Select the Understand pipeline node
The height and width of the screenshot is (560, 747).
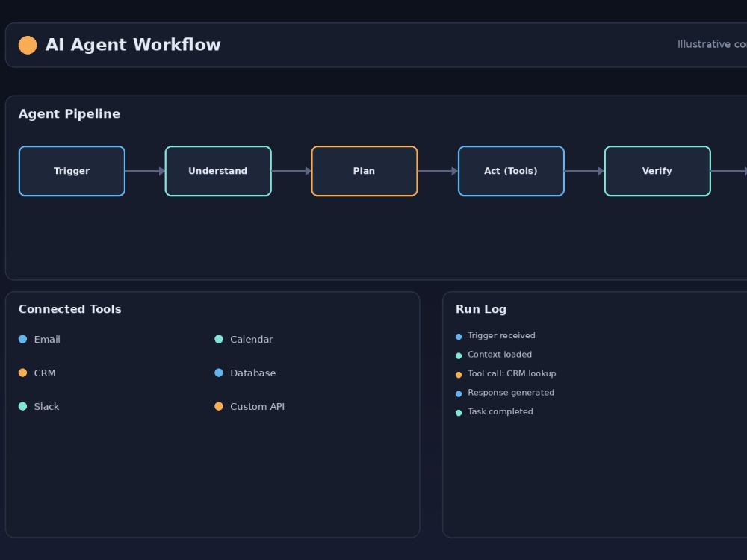pyautogui.click(x=218, y=171)
